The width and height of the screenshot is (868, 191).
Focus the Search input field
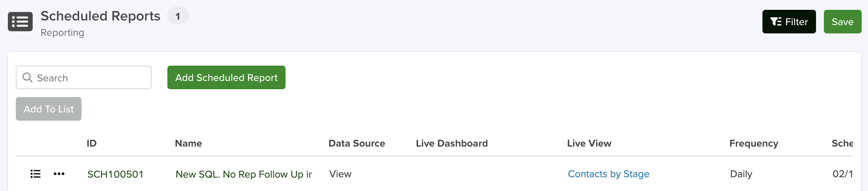click(x=83, y=77)
